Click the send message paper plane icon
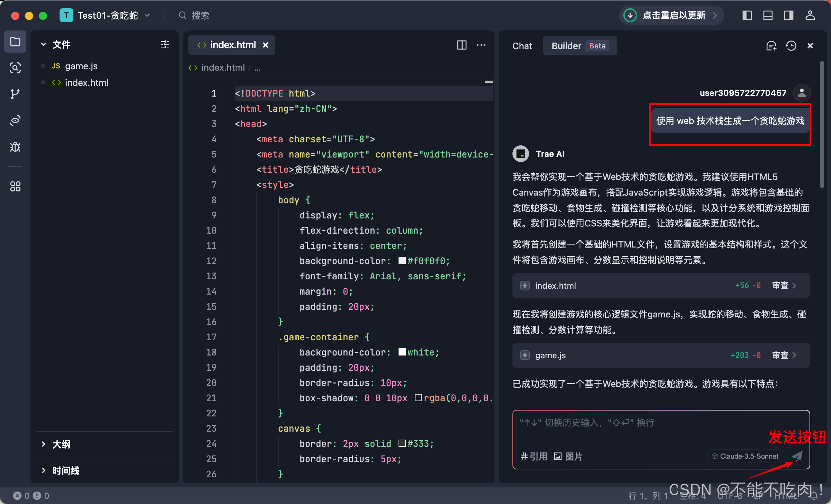 tap(797, 456)
